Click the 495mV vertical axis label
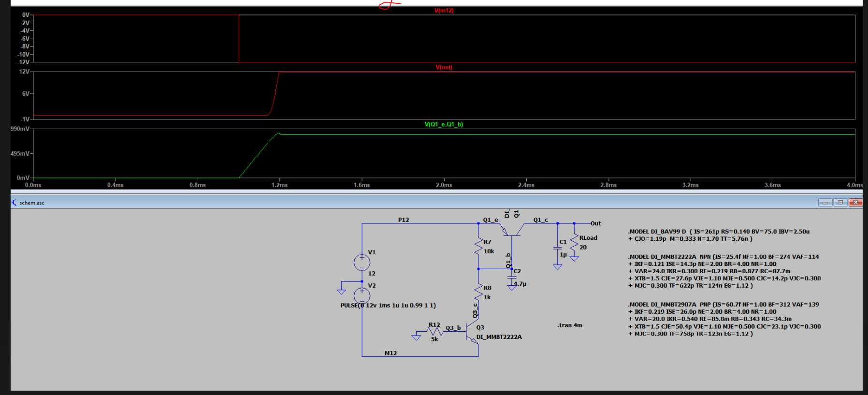Image resolution: width=868 pixels, height=395 pixels. [x=20, y=154]
